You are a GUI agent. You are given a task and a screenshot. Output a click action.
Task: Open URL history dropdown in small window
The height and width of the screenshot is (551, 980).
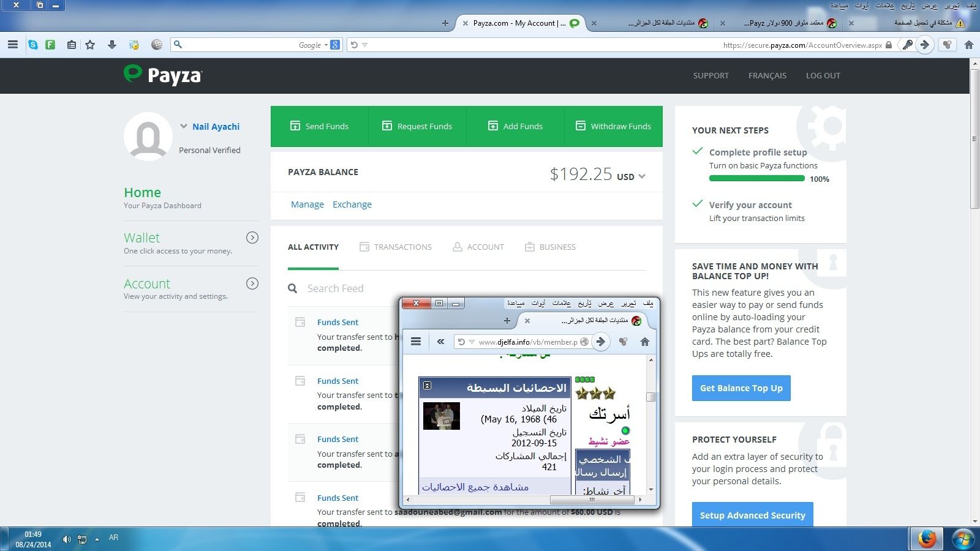click(x=472, y=342)
